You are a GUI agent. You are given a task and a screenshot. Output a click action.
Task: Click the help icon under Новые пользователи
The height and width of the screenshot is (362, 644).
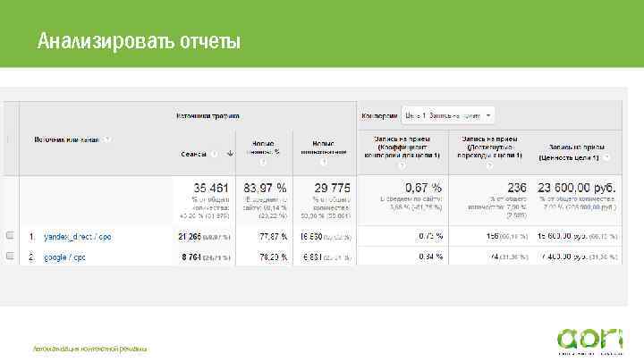324,162
